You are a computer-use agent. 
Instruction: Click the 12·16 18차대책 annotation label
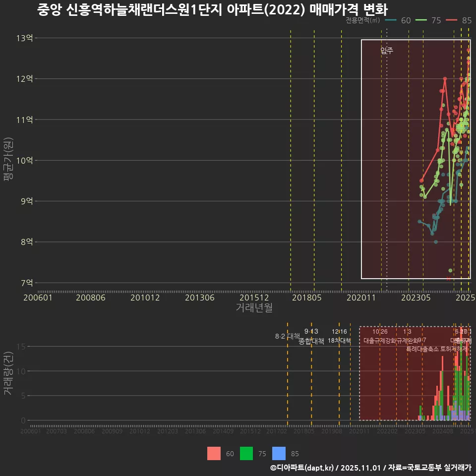[x=340, y=336]
